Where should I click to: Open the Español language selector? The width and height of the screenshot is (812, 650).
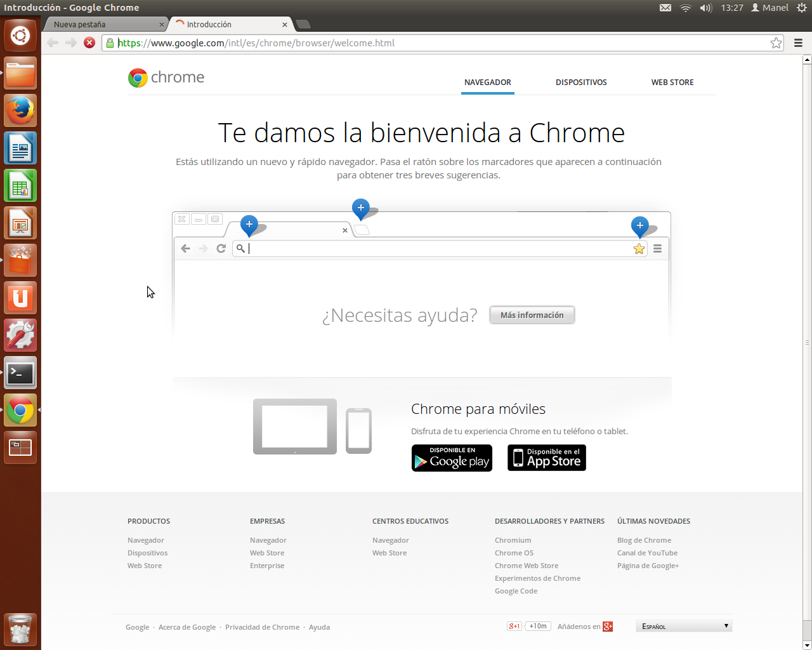pos(683,625)
